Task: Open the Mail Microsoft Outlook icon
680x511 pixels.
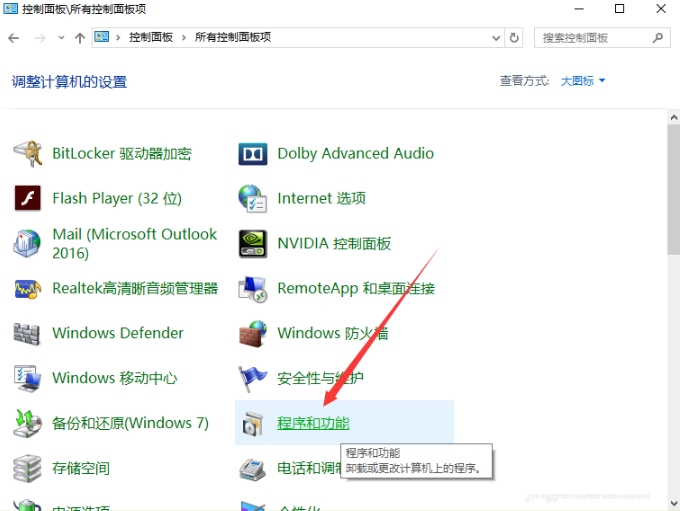Action: (x=27, y=243)
